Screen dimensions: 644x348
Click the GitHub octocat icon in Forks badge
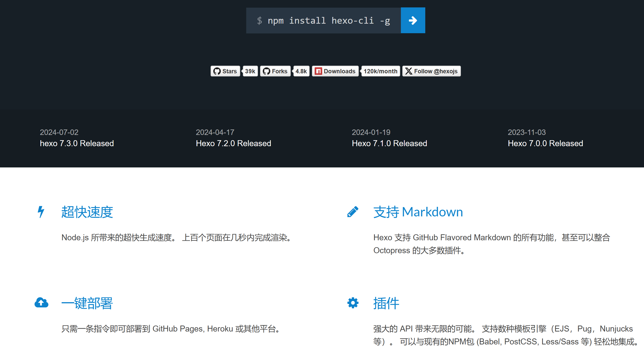pyautogui.click(x=266, y=71)
